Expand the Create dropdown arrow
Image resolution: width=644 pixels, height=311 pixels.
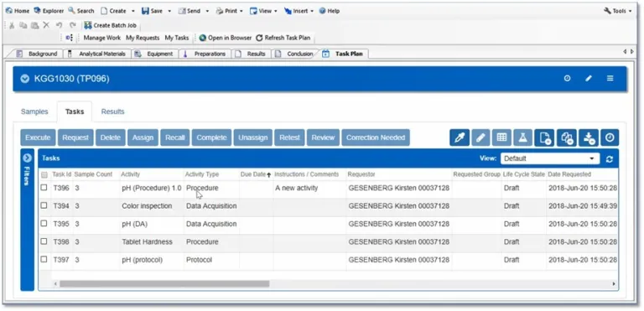(133, 11)
